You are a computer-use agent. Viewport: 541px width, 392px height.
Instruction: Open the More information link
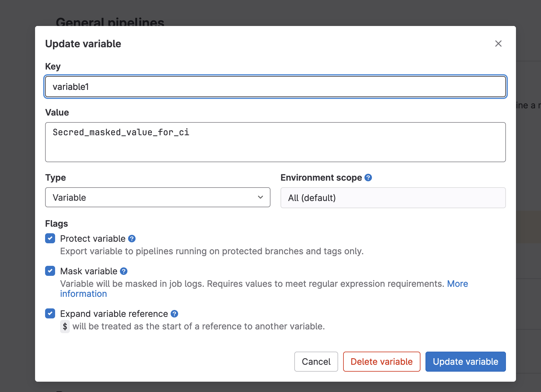click(x=457, y=284)
